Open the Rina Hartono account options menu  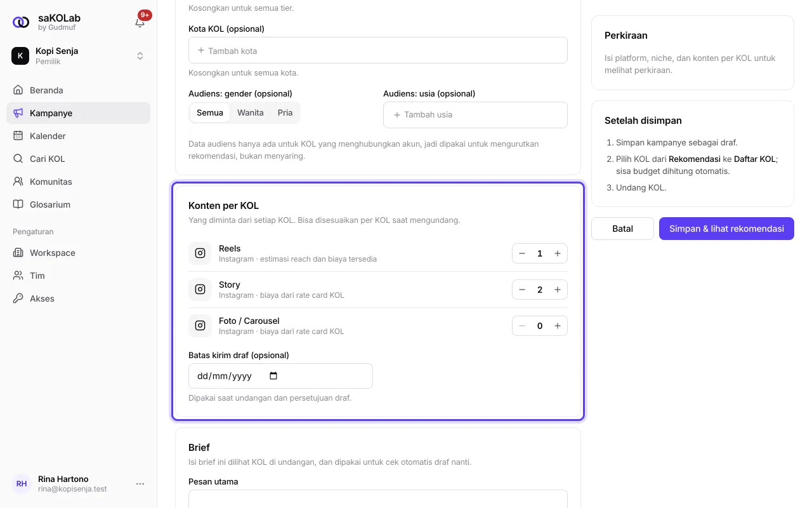coord(140,484)
